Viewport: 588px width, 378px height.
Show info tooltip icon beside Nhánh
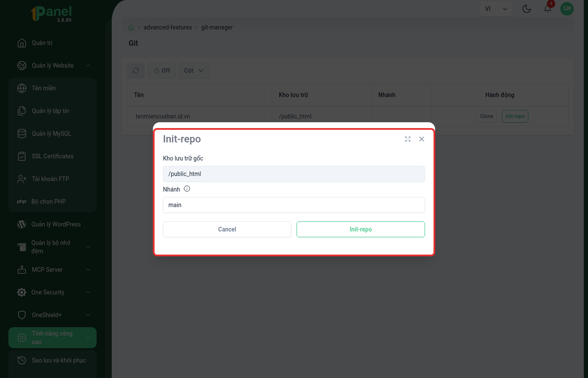(x=187, y=189)
